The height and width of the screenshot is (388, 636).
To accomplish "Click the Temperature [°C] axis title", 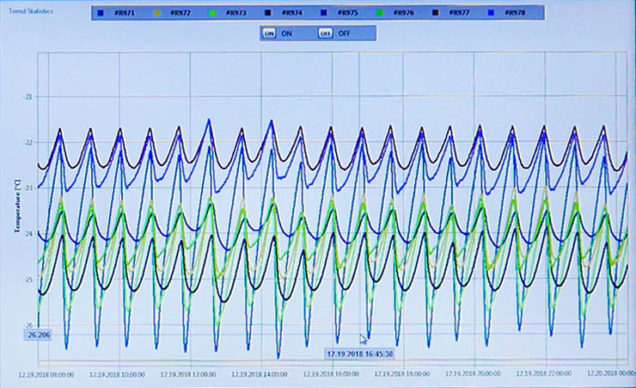I will click(17, 207).
